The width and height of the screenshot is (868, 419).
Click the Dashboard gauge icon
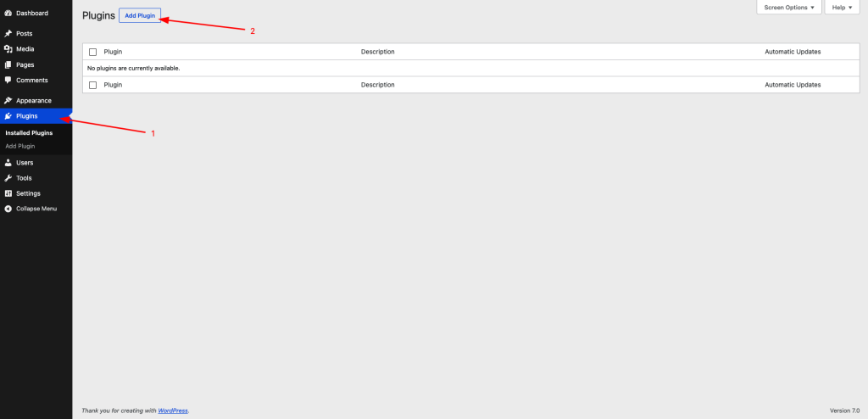click(x=8, y=13)
